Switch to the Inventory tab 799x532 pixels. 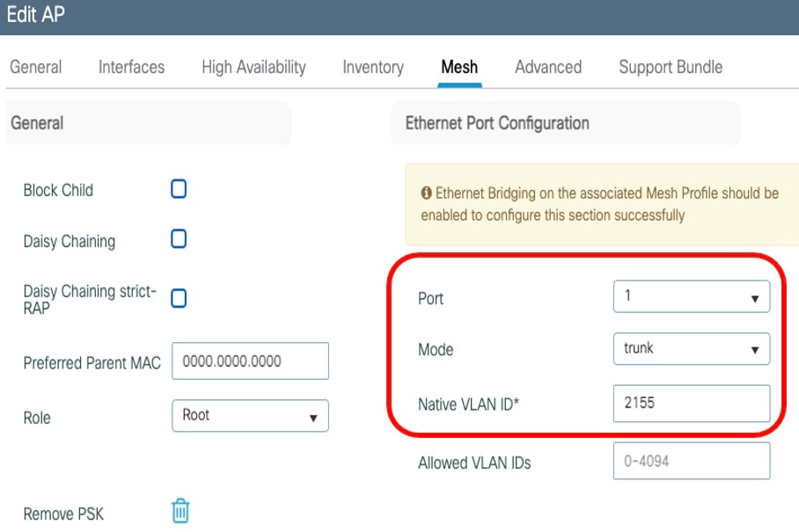click(372, 67)
